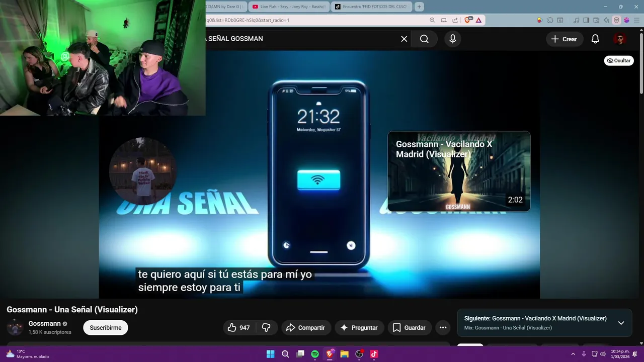Image resolution: width=644 pixels, height=362 pixels.
Task: Open the Brave wallet icon
Action: [596, 20]
